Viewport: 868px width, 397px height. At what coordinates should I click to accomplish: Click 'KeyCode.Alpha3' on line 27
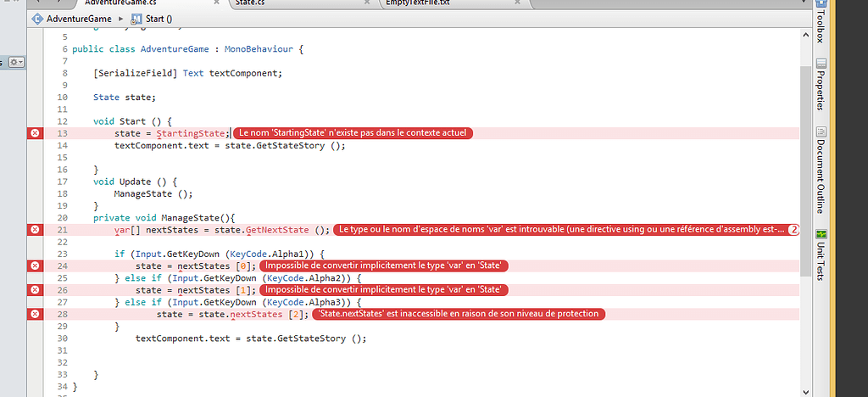[x=305, y=302]
